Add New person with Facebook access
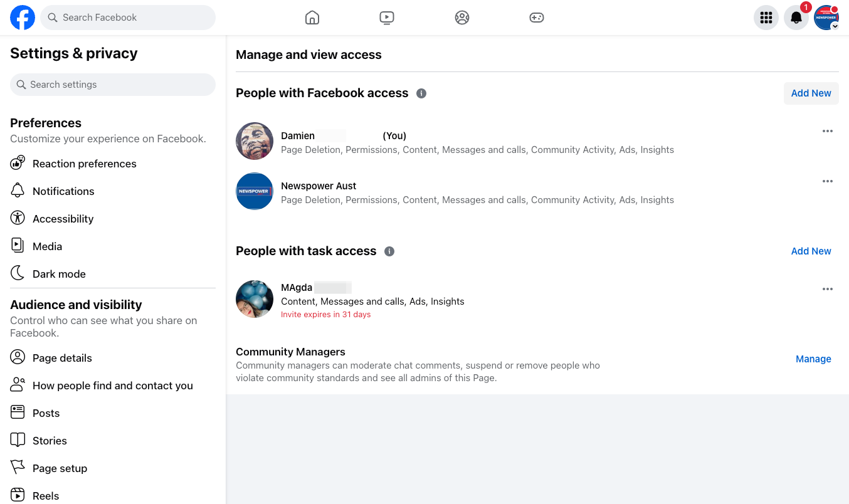The image size is (849, 504). tap(811, 93)
